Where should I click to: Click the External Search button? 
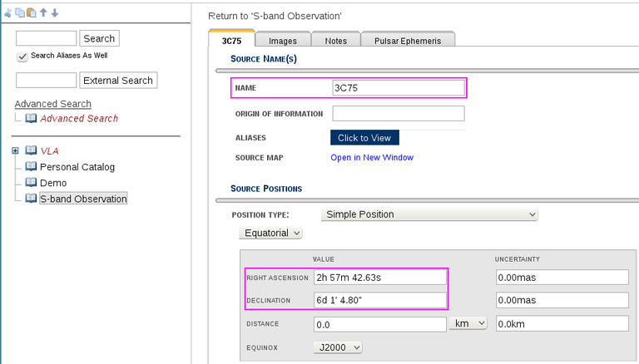(x=119, y=81)
